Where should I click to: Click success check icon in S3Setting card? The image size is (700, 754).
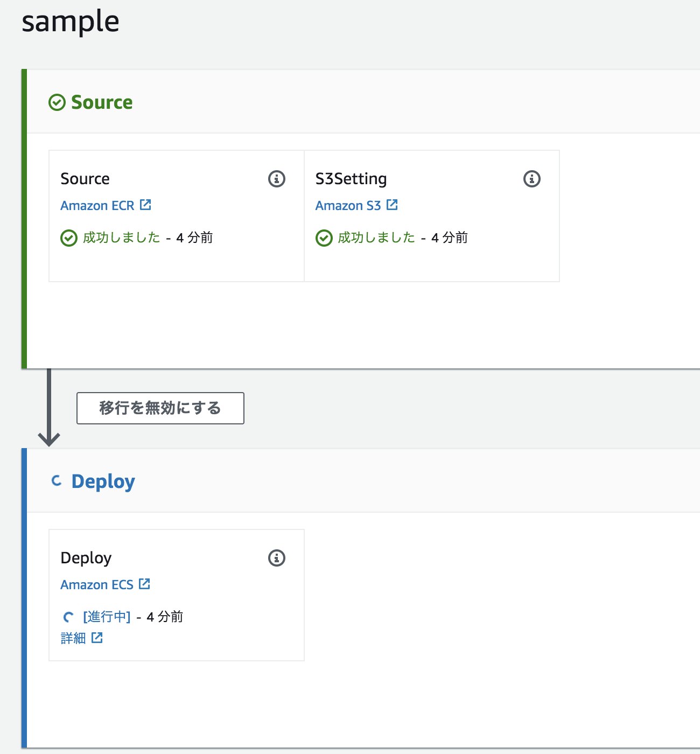pyautogui.click(x=324, y=238)
